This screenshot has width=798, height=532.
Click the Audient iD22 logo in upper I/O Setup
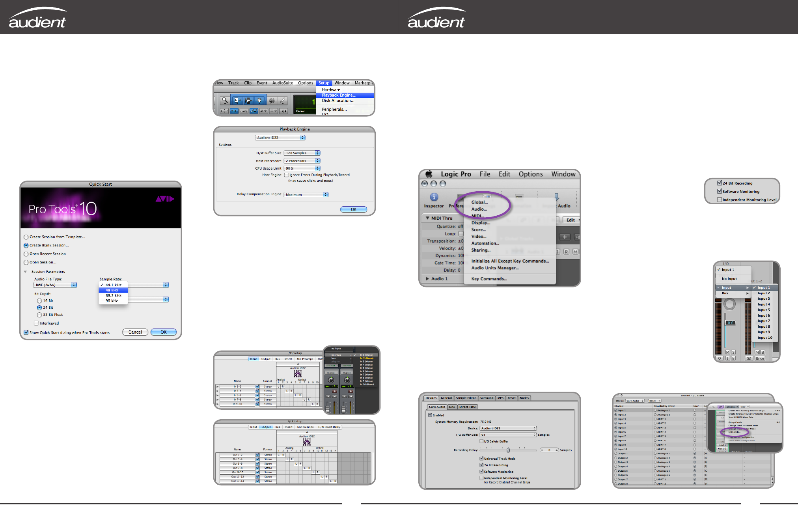[x=298, y=373]
